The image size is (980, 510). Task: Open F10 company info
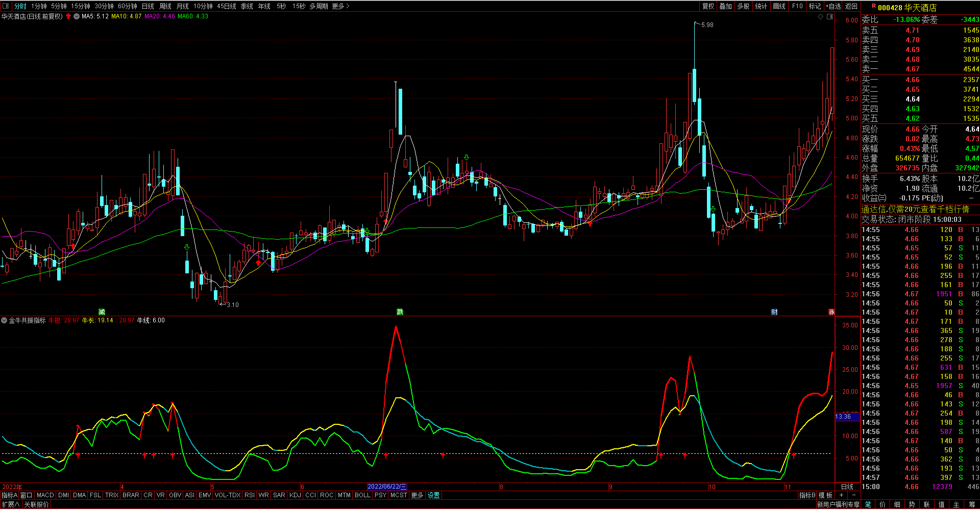(x=797, y=6)
